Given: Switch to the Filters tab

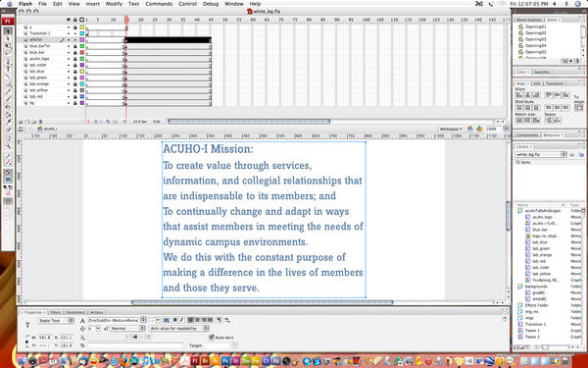Looking at the screenshot, I should (56, 312).
